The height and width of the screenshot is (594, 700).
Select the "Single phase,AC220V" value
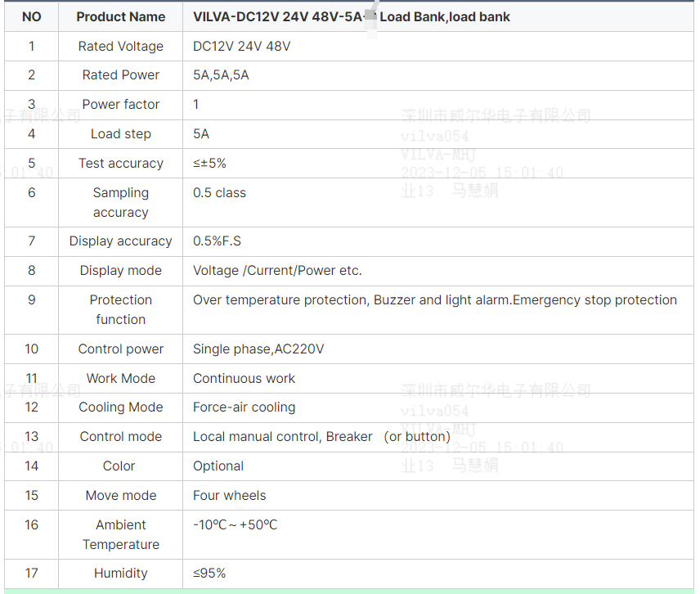[258, 349]
